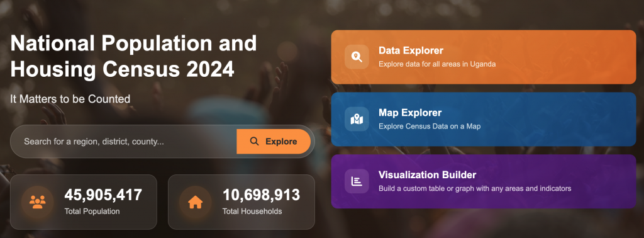This screenshot has height=238, width=644.
Task: Click 'Explore Census Data on a Map' text
Action: click(x=429, y=126)
